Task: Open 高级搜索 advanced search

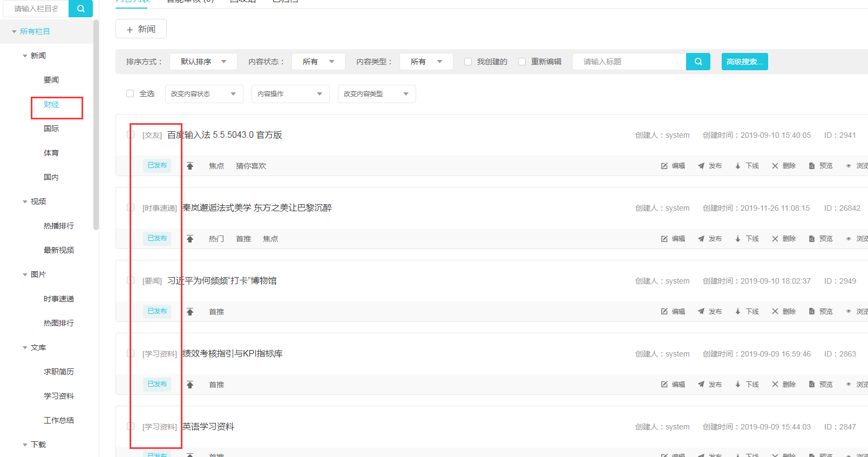Action: point(744,62)
